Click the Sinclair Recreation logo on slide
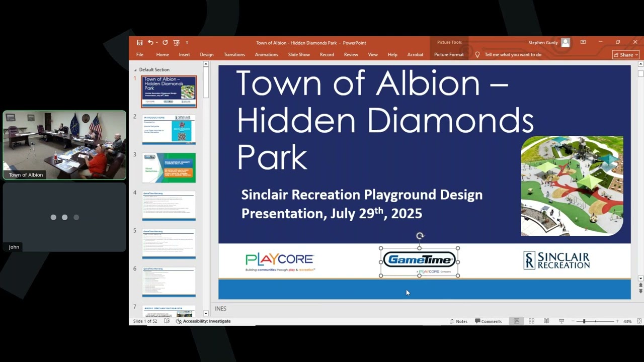Screen dimensions: 644x362 pos(556,260)
